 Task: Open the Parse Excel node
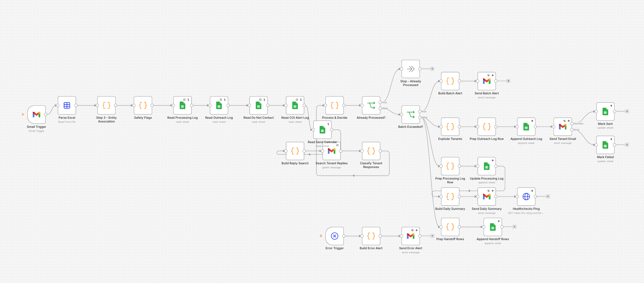click(x=67, y=105)
